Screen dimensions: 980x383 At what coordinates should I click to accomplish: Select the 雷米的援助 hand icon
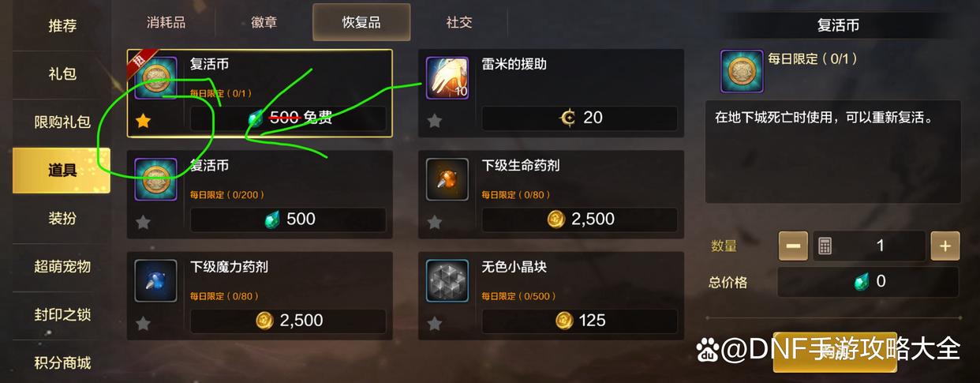point(447,77)
